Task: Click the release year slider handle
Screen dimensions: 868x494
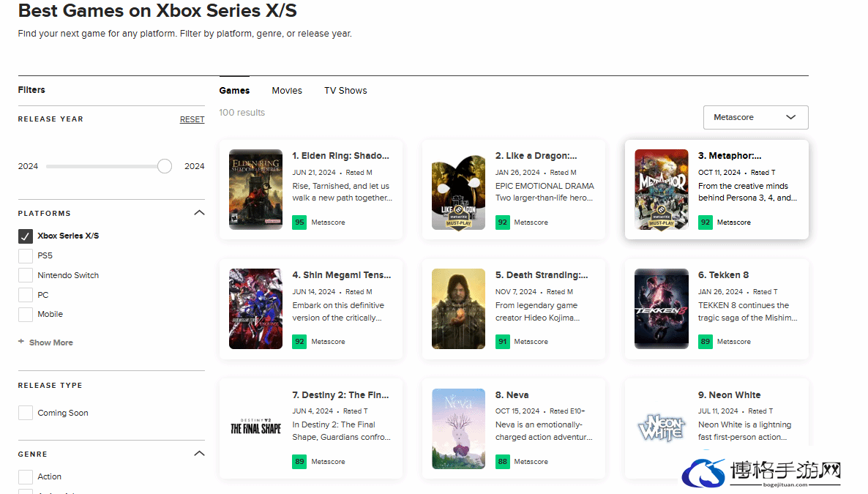Action: point(165,166)
